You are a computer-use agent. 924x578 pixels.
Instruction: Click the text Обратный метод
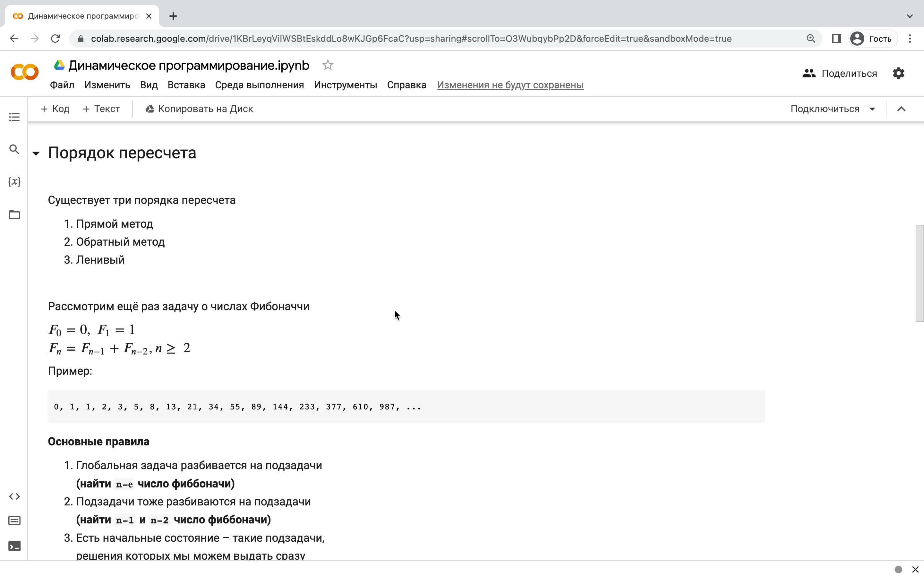pyautogui.click(x=120, y=242)
